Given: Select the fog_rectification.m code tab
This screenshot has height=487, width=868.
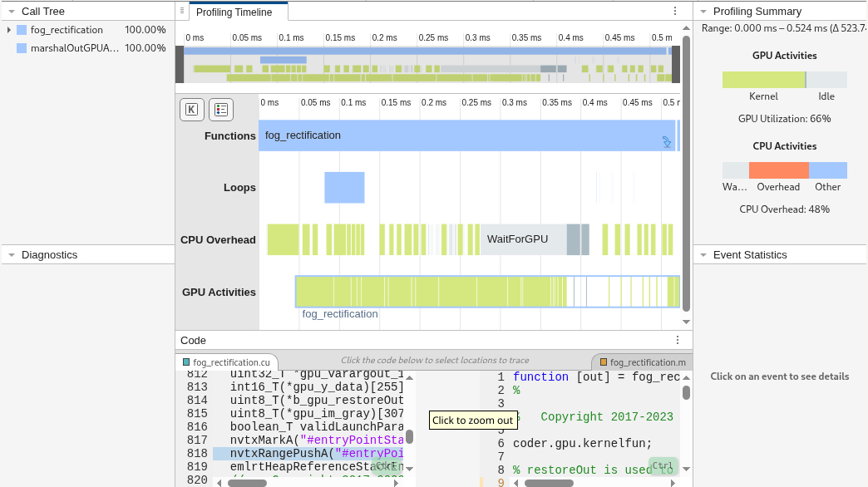Looking at the screenshot, I should click(x=642, y=362).
